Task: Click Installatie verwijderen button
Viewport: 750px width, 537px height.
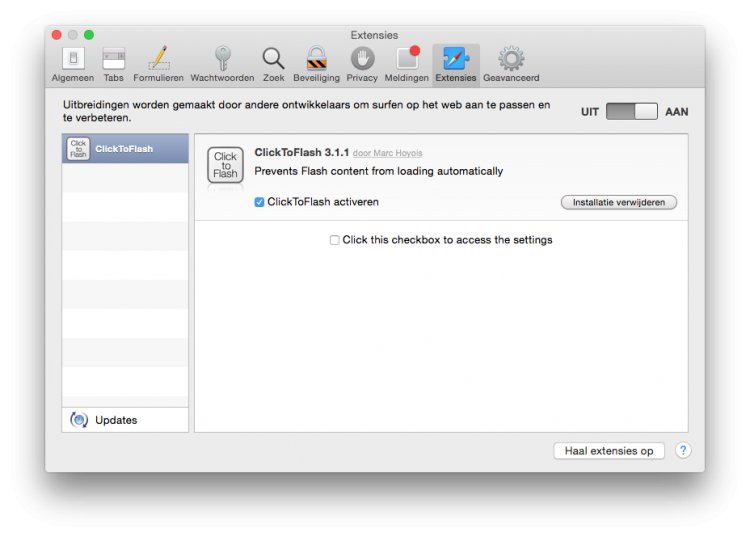Action: 618,202
